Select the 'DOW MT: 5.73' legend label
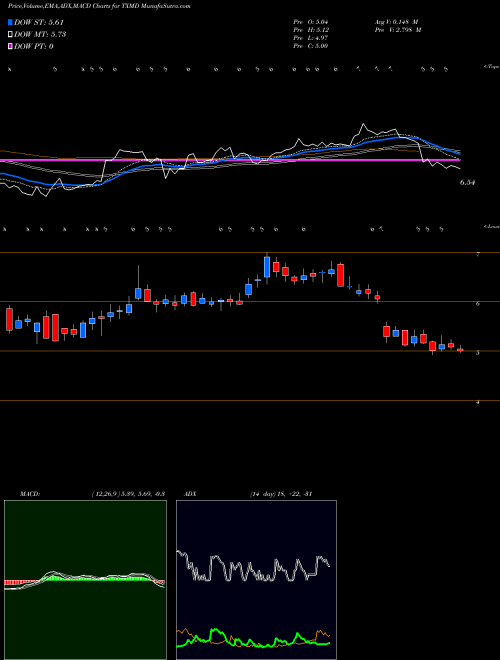This screenshot has height=660, width=500. tap(40, 35)
